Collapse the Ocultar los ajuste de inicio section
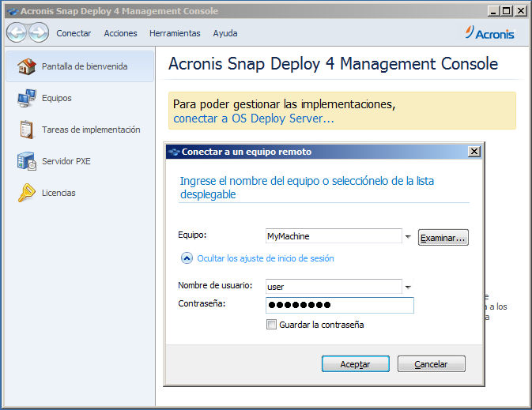 187,258
